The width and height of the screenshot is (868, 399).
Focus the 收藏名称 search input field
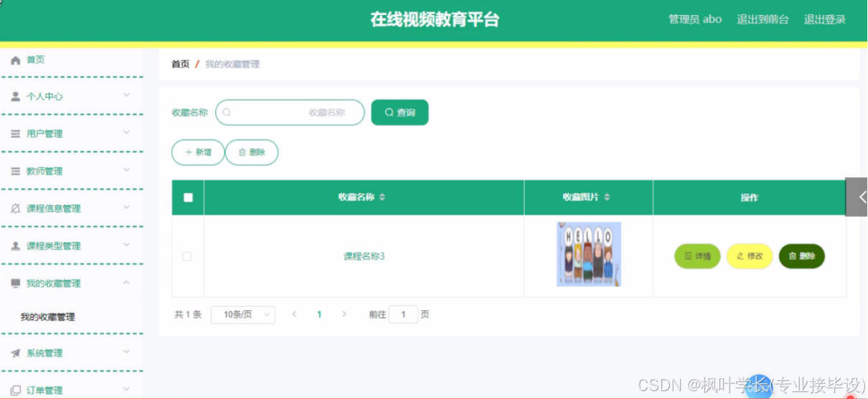click(290, 112)
